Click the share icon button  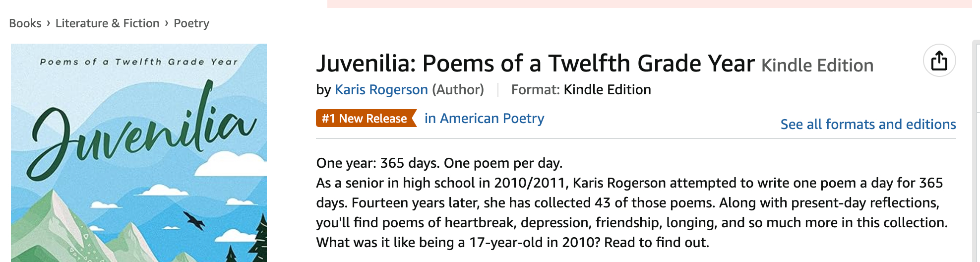coord(939,61)
